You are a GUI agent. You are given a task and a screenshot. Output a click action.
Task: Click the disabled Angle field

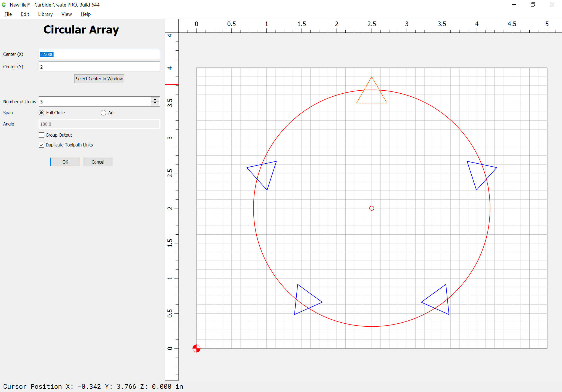[x=99, y=124]
